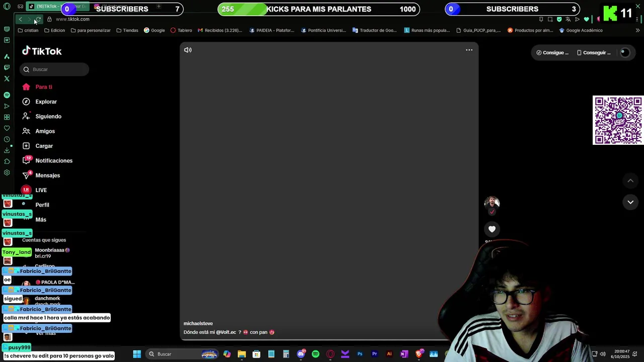Click the Buscar search field on TikTok
The height and width of the screenshot is (362, 644).
click(54, 69)
